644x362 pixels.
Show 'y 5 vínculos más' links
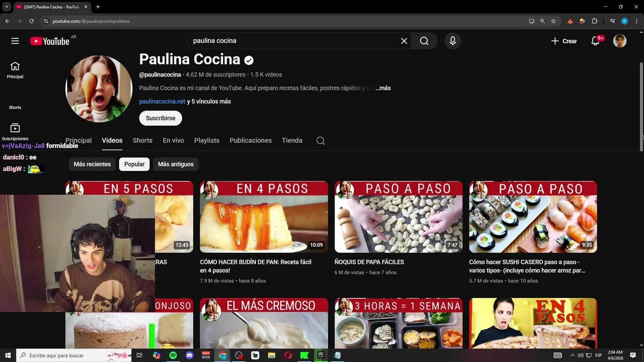coord(209,102)
